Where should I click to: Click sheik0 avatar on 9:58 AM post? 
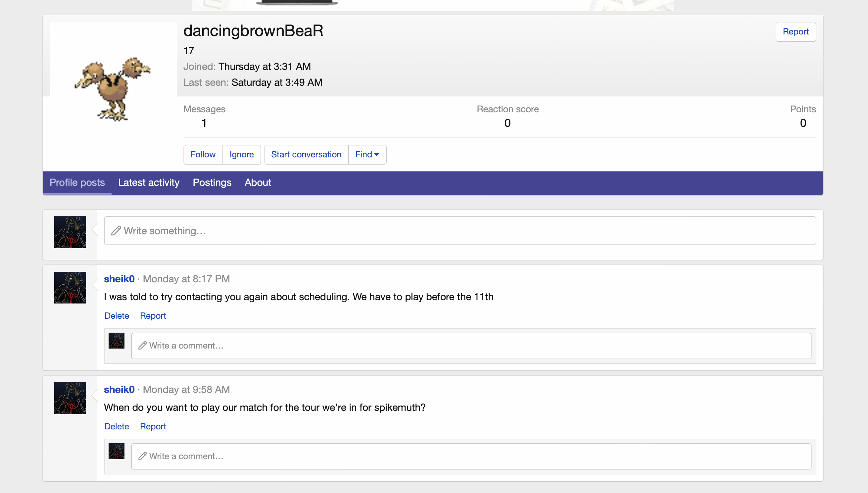coord(70,398)
